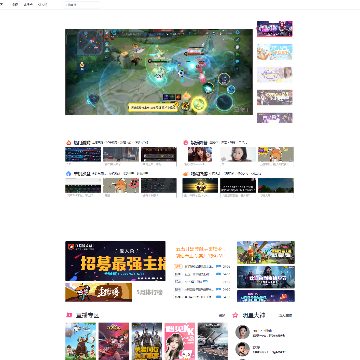This screenshot has height=360, width=360.
Task: Open the mammoth cartoon game category card
Action: 80,341
